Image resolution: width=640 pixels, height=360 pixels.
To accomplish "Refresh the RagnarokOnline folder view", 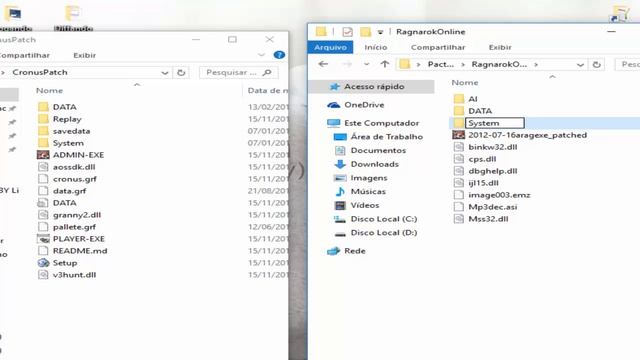I will 596,64.
